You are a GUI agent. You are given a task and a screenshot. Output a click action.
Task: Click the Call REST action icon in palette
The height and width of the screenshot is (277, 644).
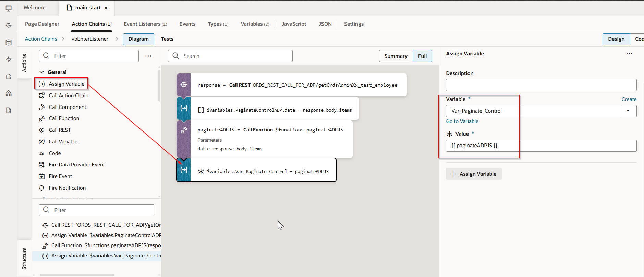coord(41,130)
